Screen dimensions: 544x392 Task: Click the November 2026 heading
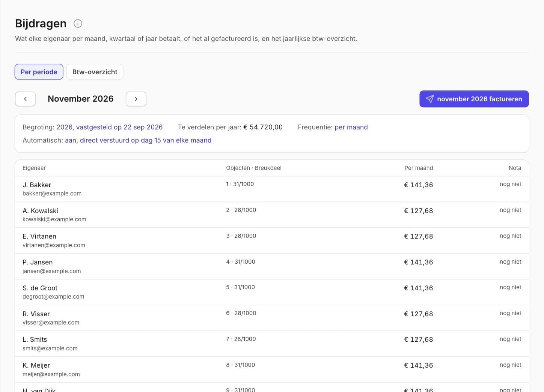(81, 99)
